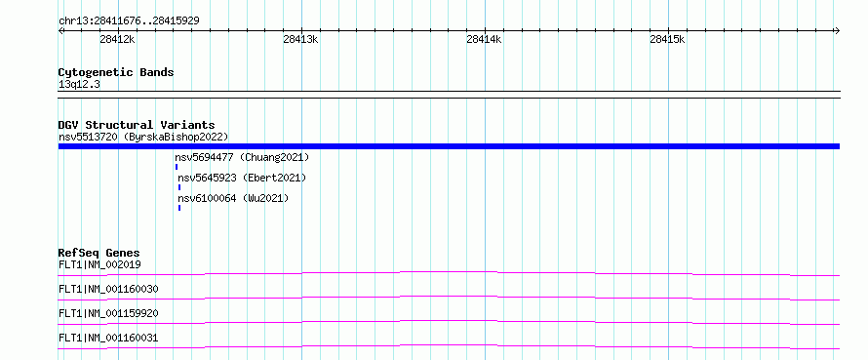Screen dimensions: 868x360
Task: Open variant nsv5513720 (ByrskaBishop2022) label
Action: click(143, 137)
